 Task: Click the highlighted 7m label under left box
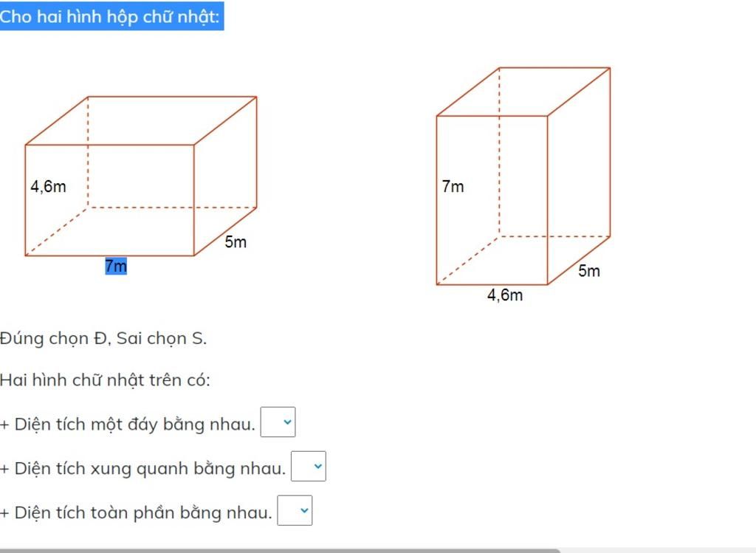click(x=116, y=266)
